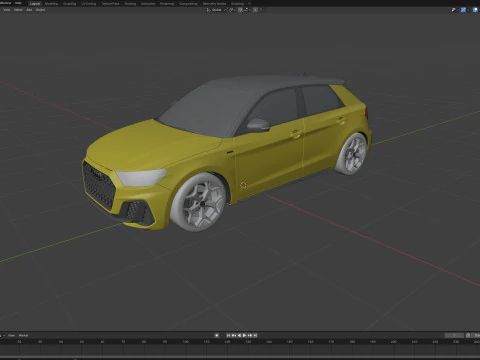Jump to timeline end frame
The image size is (480, 360).
[x=255, y=335]
